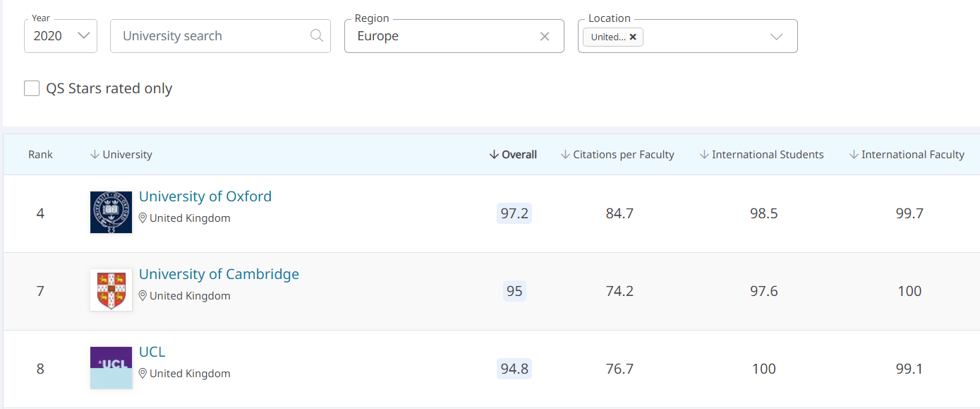Sort by Citations per Faculty column

(x=617, y=155)
